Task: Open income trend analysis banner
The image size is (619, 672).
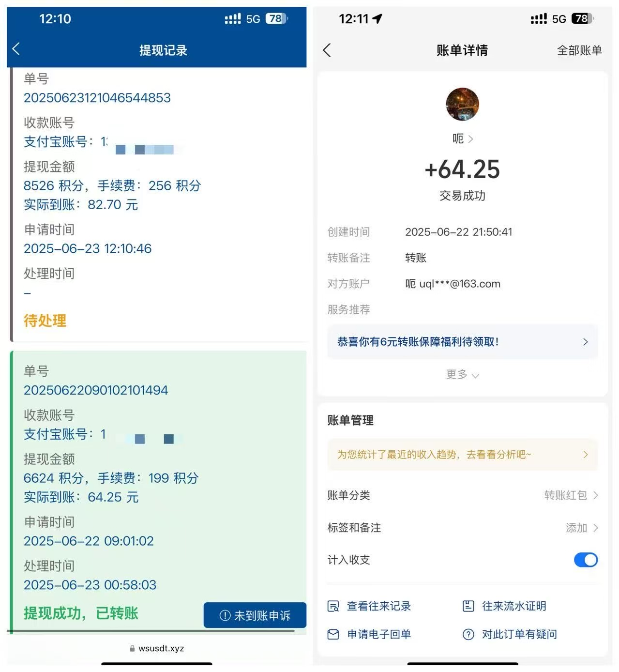Action: pos(462,455)
